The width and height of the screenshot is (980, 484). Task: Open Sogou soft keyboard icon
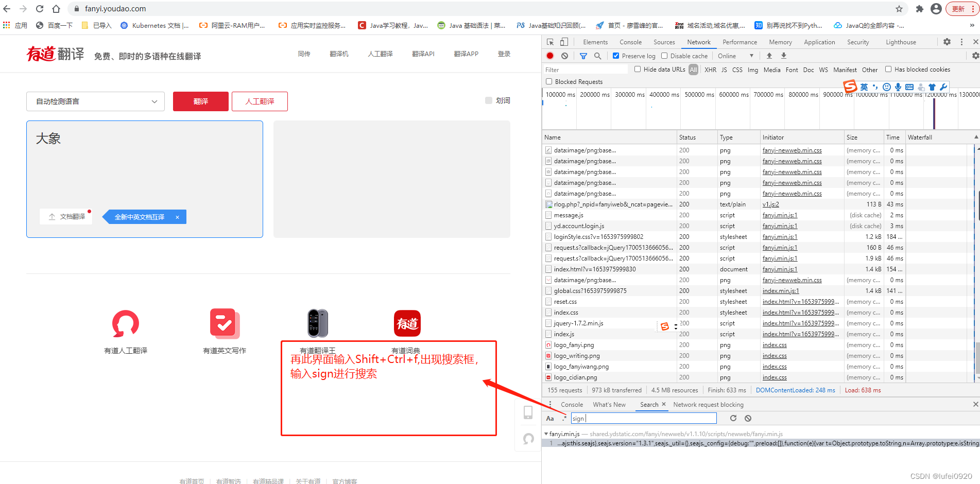click(x=909, y=87)
